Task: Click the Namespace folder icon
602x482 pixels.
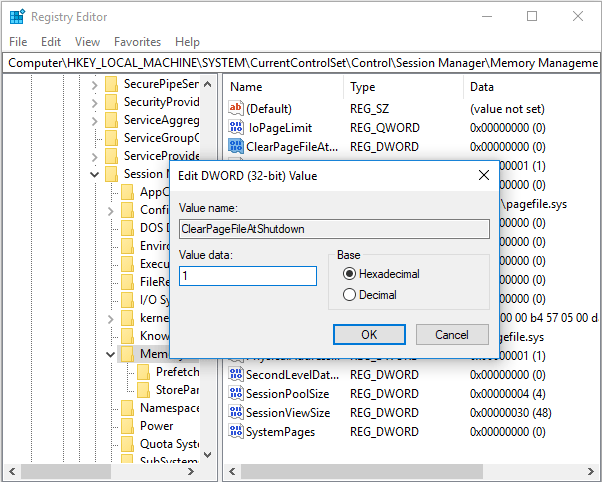Action: [127, 408]
